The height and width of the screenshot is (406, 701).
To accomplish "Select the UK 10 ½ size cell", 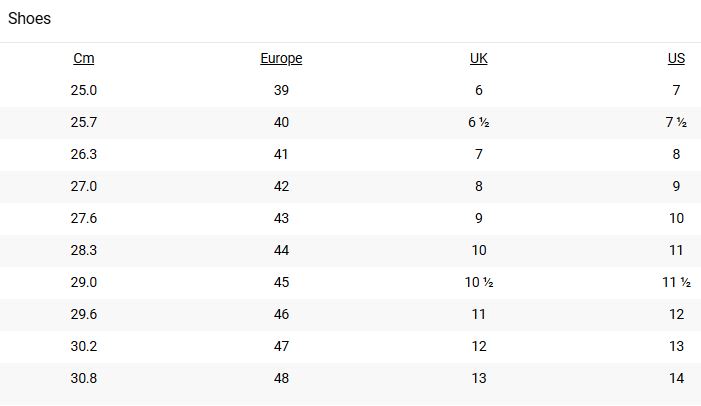I will click(479, 282).
